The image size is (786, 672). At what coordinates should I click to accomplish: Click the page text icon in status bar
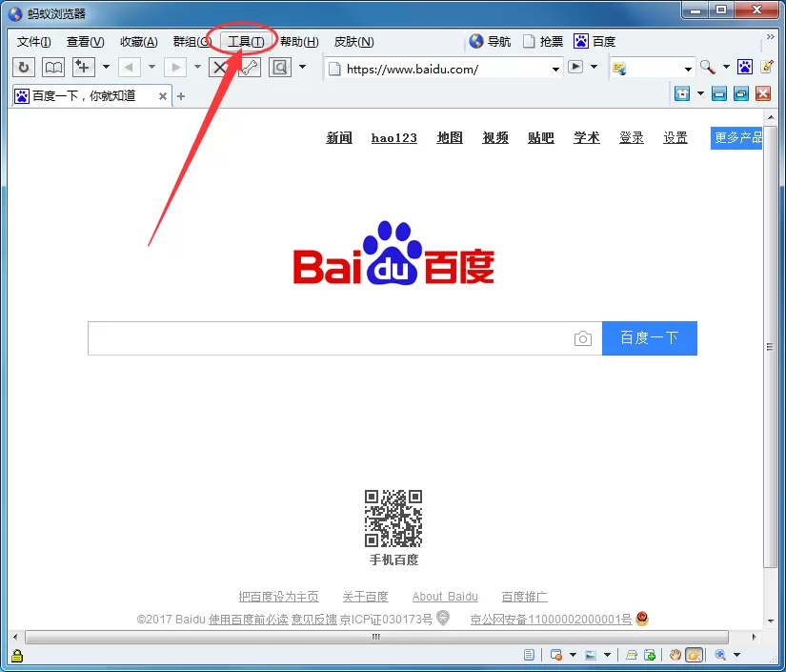pyautogui.click(x=529, y=655)
